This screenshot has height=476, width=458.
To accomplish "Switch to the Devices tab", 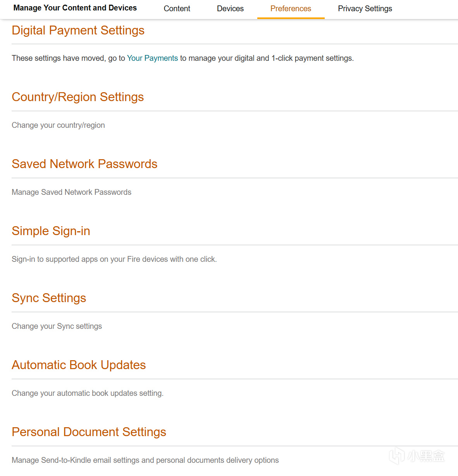I will pyautogui.click(x=230, y=9).
